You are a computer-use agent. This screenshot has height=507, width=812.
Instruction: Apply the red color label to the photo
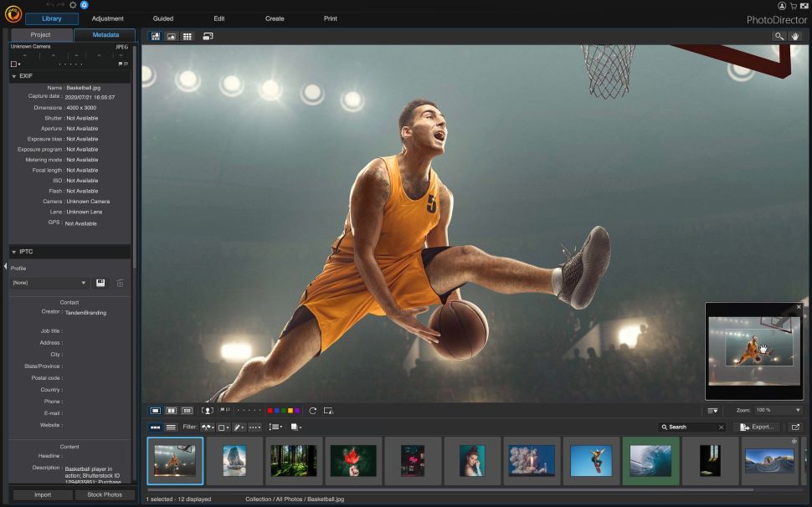click(269, 410)
